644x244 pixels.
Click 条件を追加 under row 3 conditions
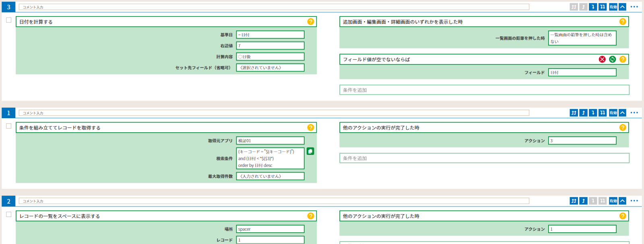click(484, 90)
